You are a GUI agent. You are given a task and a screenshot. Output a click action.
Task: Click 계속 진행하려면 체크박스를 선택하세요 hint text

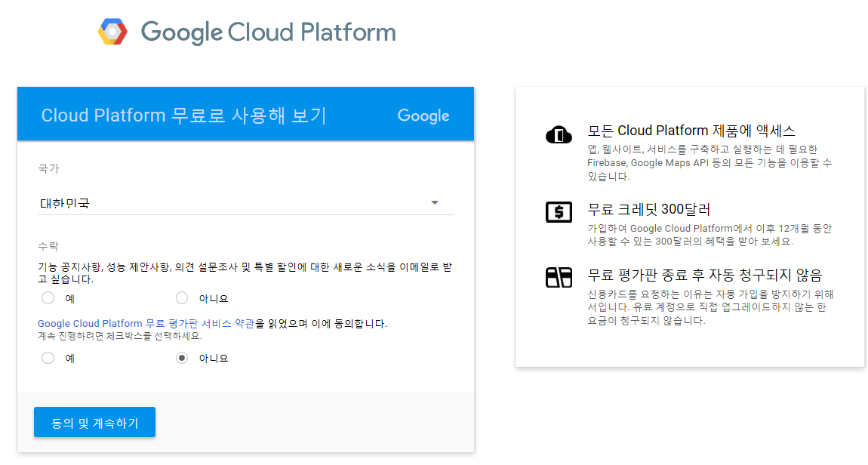[119, 336]
